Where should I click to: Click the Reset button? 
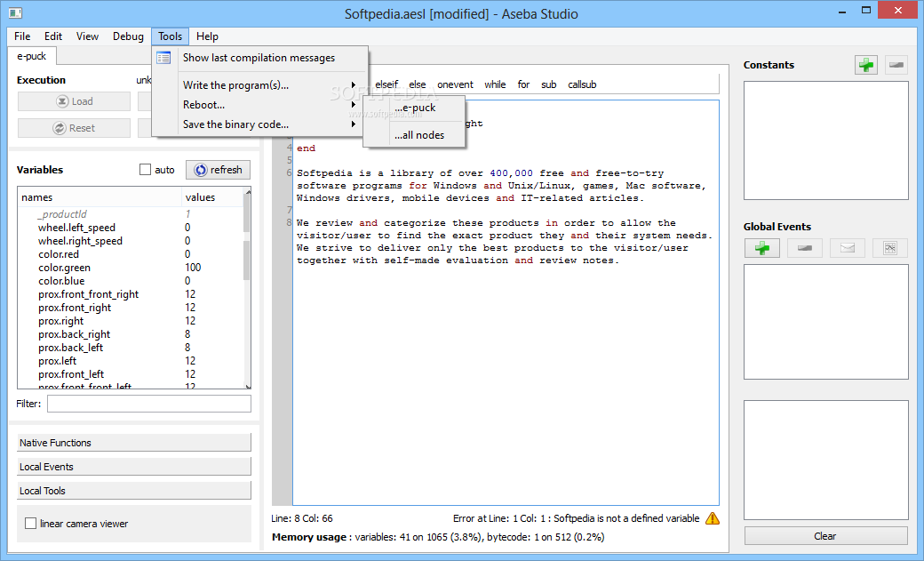tap(75, 128)
